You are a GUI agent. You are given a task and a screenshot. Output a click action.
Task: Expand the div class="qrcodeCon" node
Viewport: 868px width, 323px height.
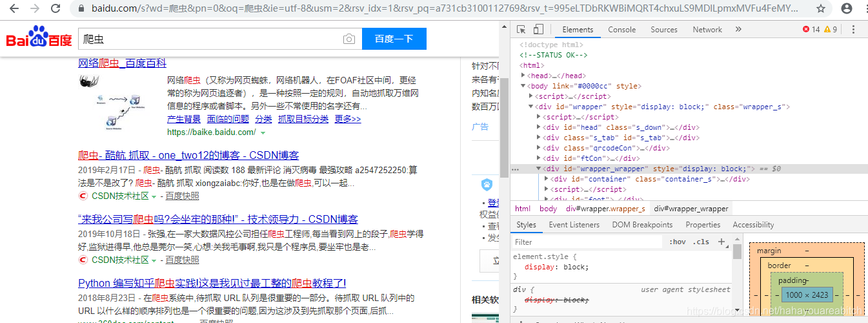pyautogui.click(x=539, y=148)
